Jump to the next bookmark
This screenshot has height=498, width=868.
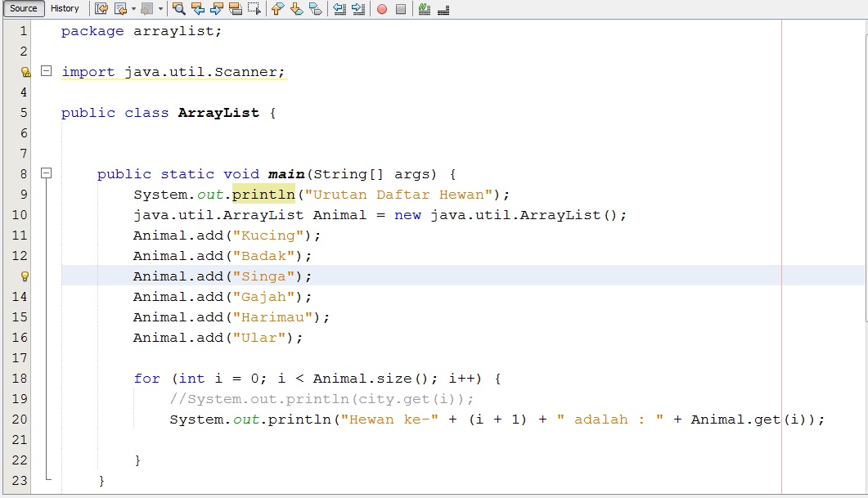[298, 9]
